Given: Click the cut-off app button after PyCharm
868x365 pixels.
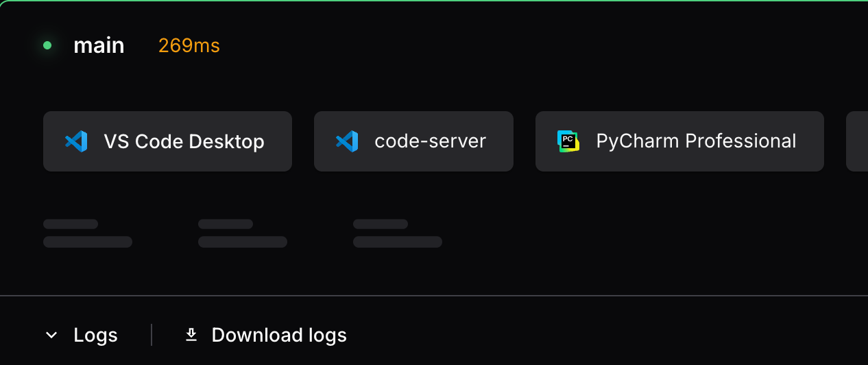Looking at the screenshot, I should (857, 141).
